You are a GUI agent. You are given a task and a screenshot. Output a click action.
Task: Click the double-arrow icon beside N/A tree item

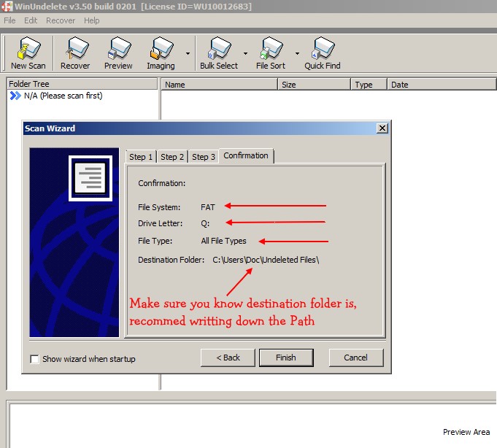[15, 96]
